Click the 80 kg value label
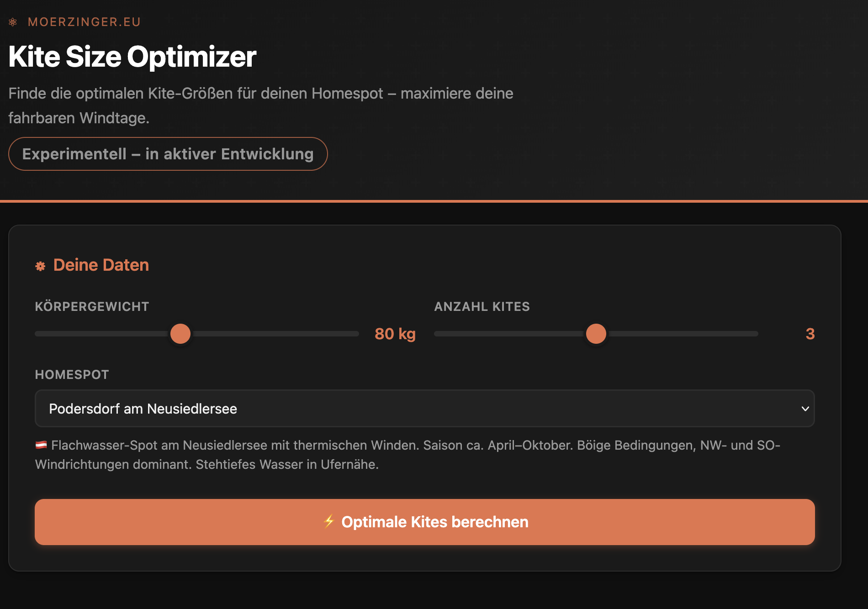The height and width of the screenshot is (609, 868). pyautogui.click(x=395, y=334)
